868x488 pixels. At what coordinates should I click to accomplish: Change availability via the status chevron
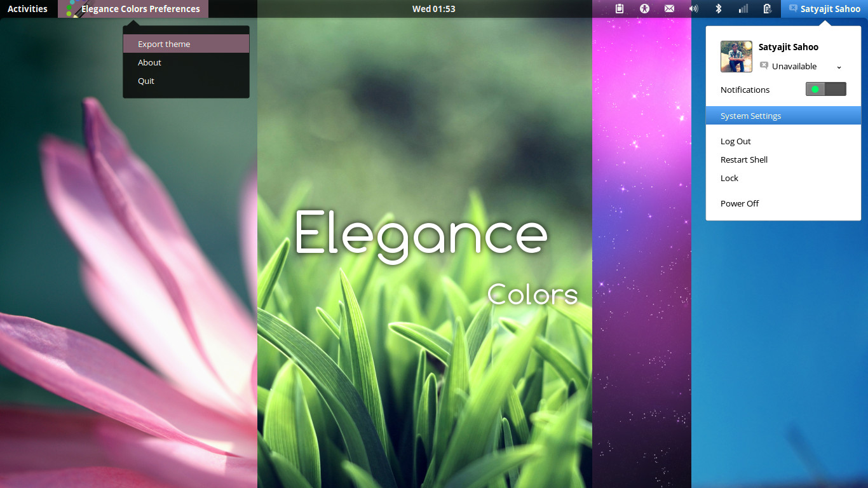(x=838, y=66)
